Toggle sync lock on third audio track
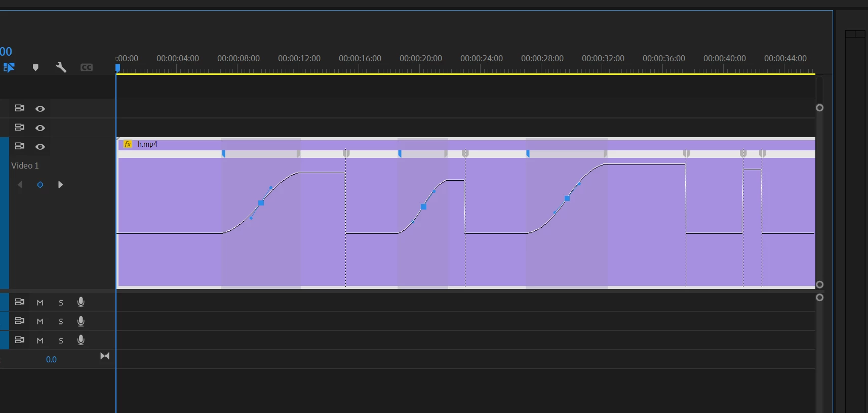The image size is (868, 413). [20, 340]
